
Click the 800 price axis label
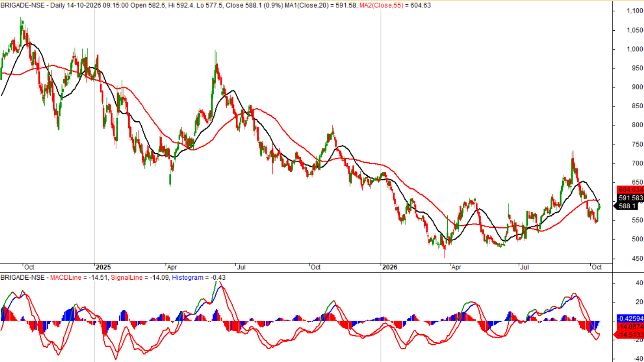(x=637, y=126)
